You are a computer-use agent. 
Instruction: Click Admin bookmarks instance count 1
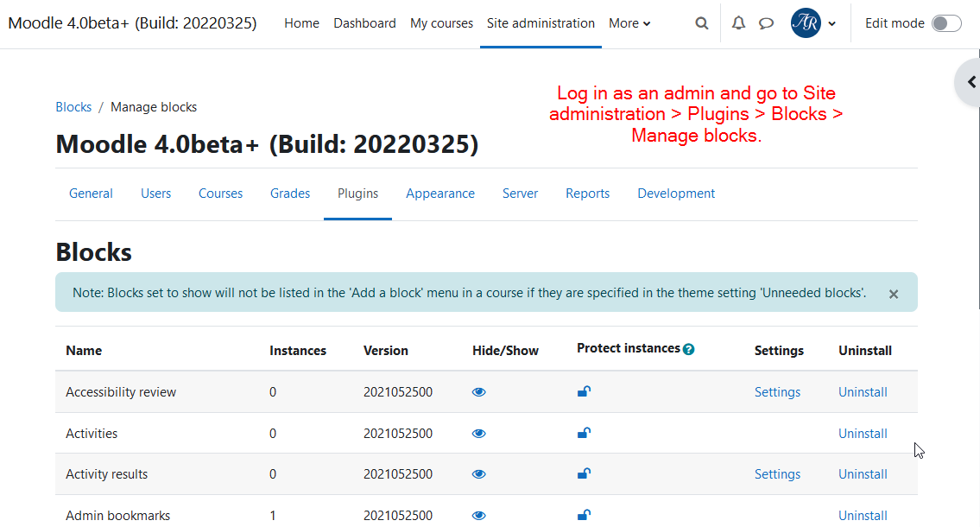pyautogui.click(x=273, y=515)
